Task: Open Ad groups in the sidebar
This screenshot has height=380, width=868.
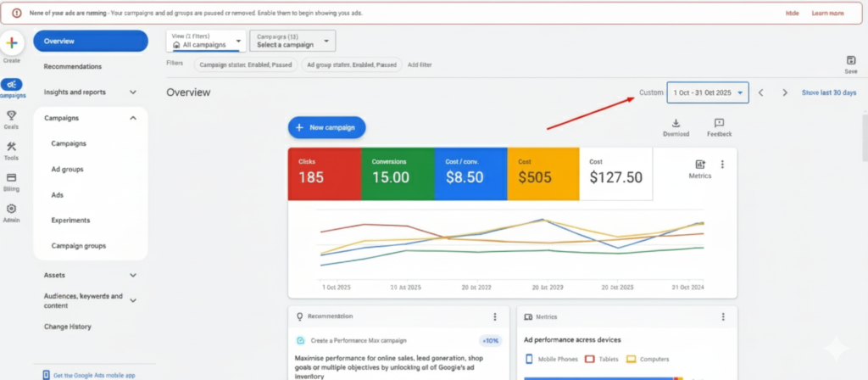Action: [x=67, y=170]
